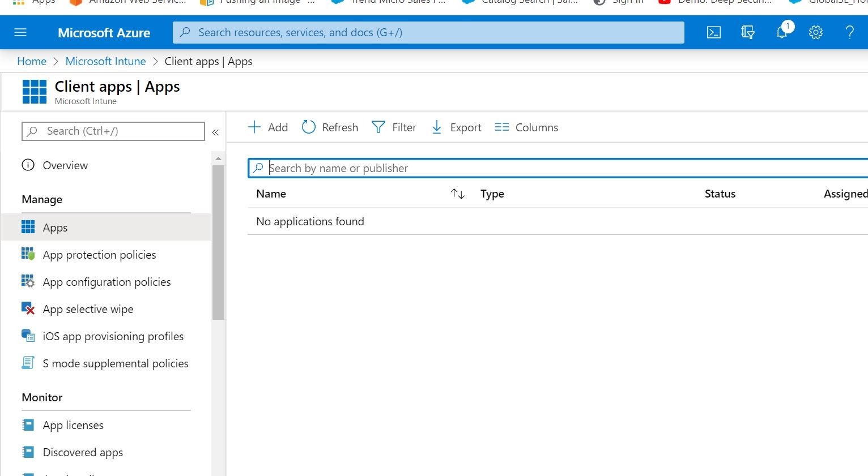Click the App licenses icon
The width and height of the screenshot is (868, 476).
tap(28, 425)
